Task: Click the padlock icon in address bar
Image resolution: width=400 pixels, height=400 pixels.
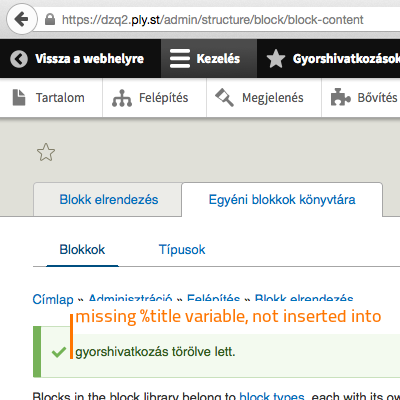Action: 50,19
